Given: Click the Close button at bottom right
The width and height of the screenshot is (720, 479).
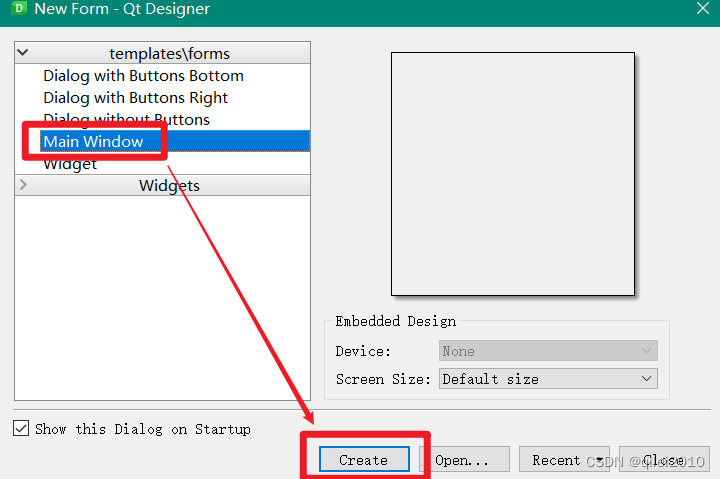Looking at the screenshot, I should click(x=664, y=459).
